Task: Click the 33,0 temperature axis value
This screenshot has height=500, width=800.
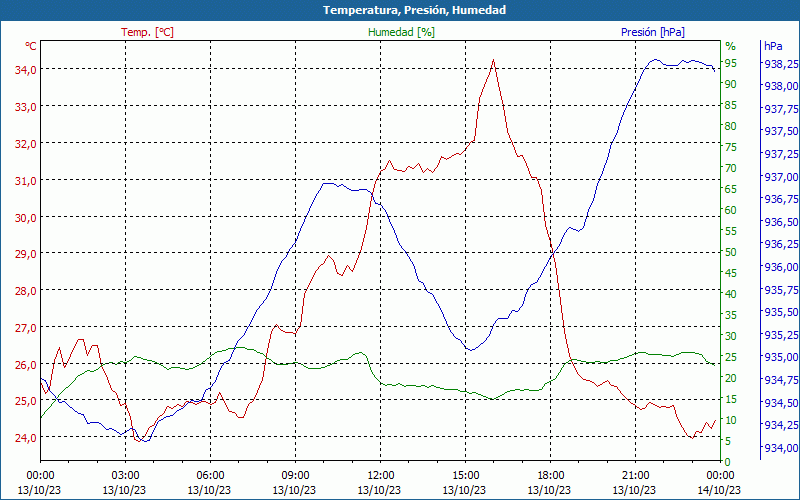Action: coord(26,107)
